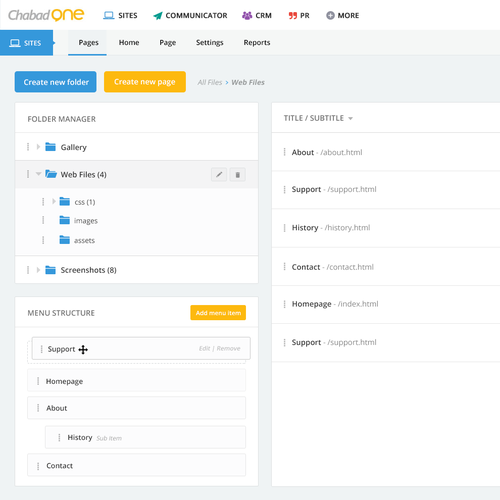Switch to the Home tab
The height and width of the screenshot is (500, 500).
(129, 43)
